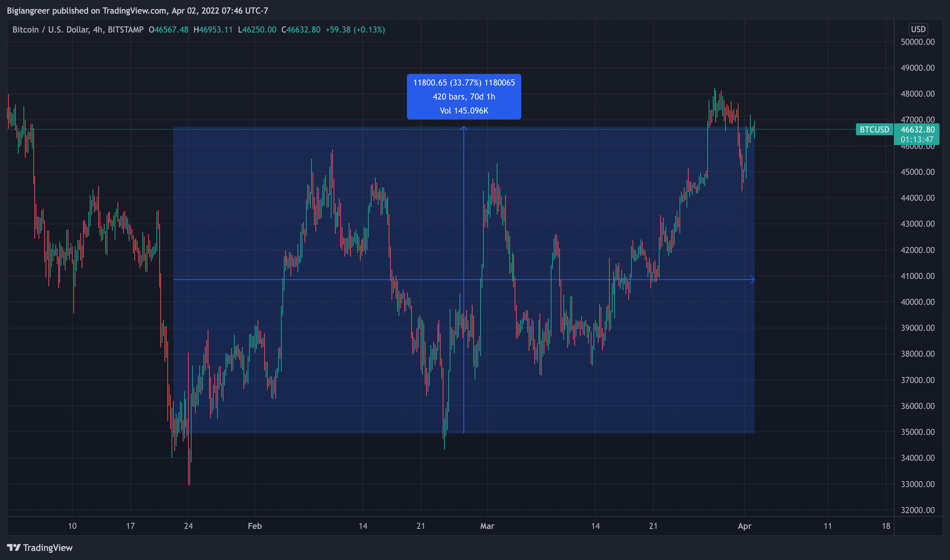Click the rightward arrow tip of measurement
The image size is (950, 560).
tap(752, 280)
